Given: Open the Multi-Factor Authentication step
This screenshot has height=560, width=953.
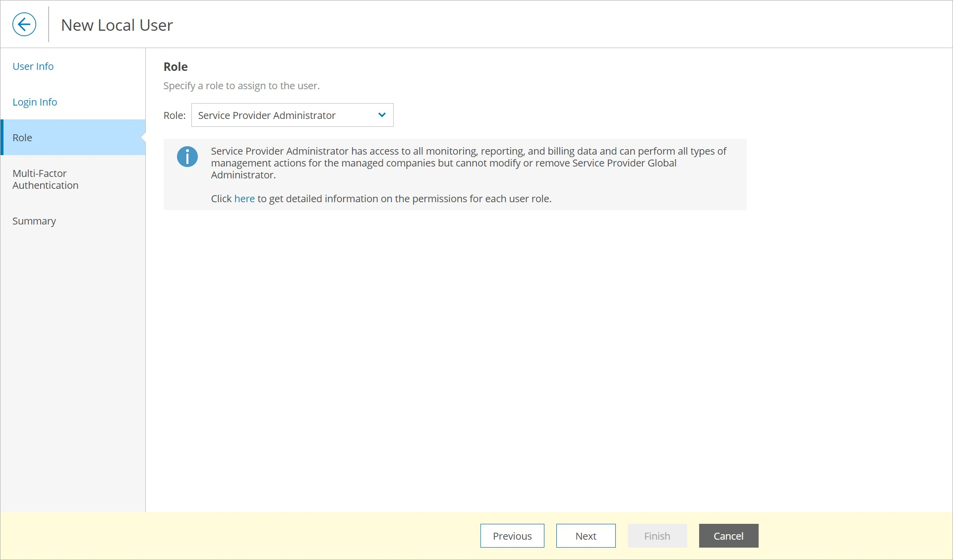Looking at the screenshot, I should [x=45, y=179].
